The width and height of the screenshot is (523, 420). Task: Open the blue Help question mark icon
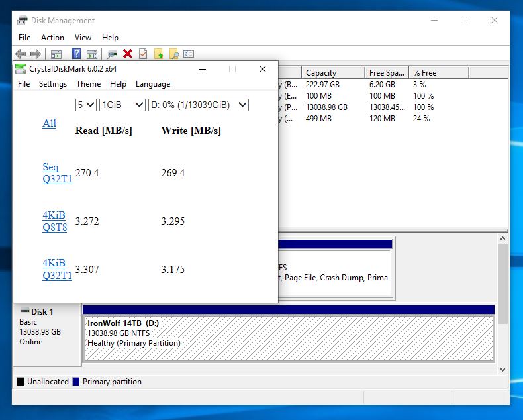click(76, 54)
